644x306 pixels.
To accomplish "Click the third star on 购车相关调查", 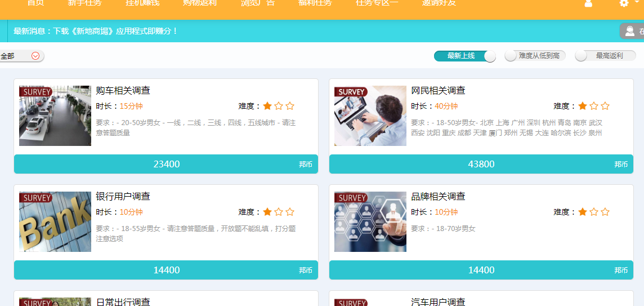I will click(290, 106).
